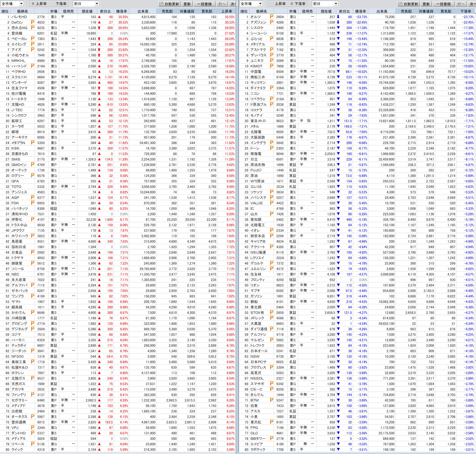Click the TOTO stock name
The height and width of the screenshot is (454, 476).
click(16, 186)
